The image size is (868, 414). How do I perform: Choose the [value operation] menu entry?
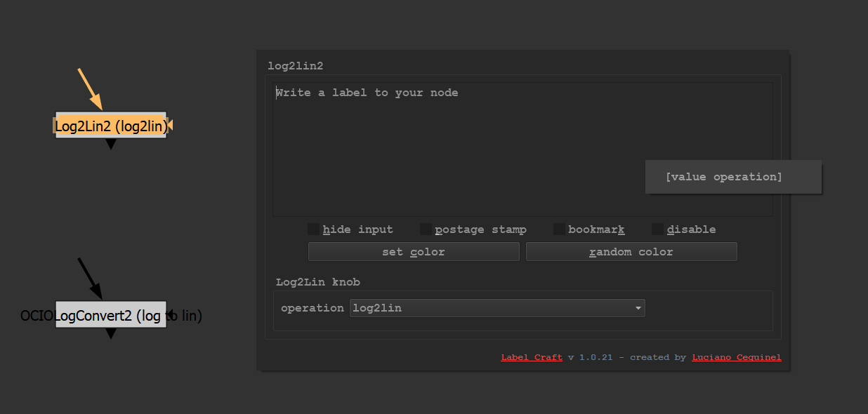click(723, 177)
